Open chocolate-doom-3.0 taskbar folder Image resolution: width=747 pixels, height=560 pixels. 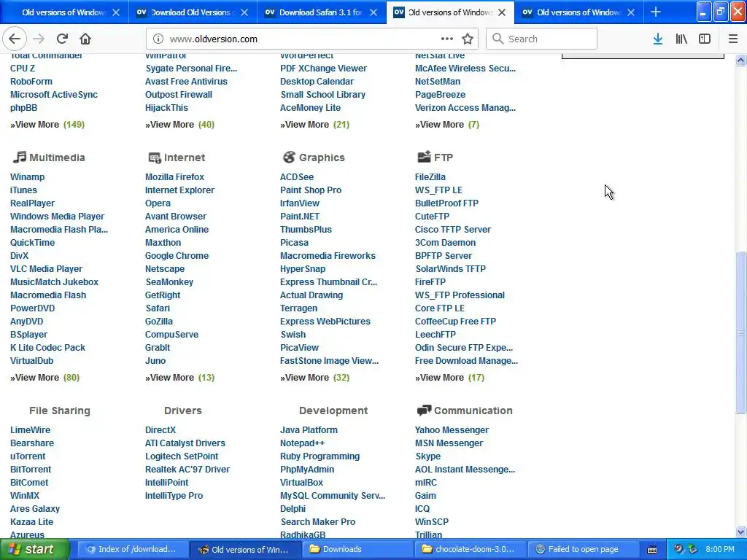point(470,550)
